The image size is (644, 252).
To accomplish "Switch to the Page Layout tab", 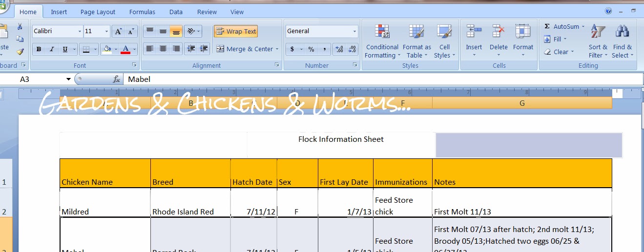I will (98, 12).
